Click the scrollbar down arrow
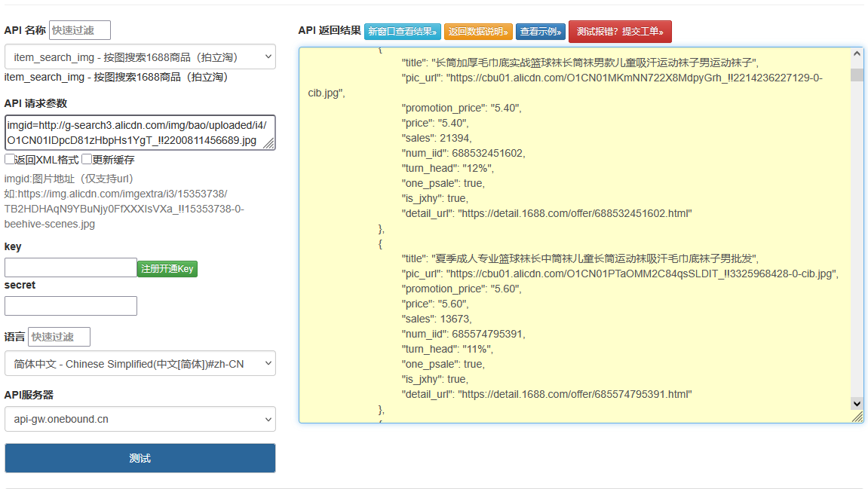 (857, 404)
